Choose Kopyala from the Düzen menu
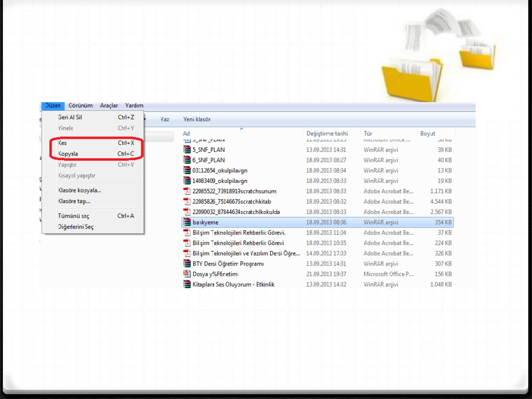The width and height of the screenshot is (532, 399). [x=68, y=154]
